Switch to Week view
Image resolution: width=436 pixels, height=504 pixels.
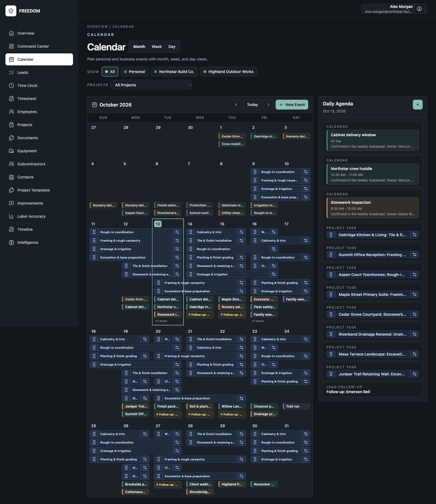click(157, 47)
